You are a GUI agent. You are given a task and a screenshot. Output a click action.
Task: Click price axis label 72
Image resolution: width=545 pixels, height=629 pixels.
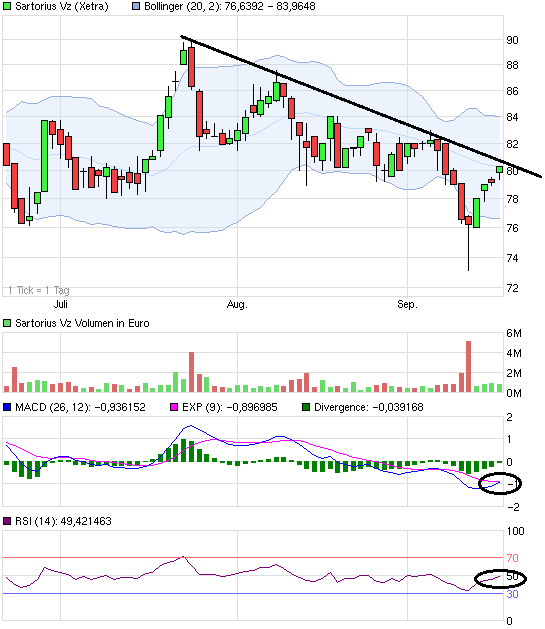click(x=512, y=288)
